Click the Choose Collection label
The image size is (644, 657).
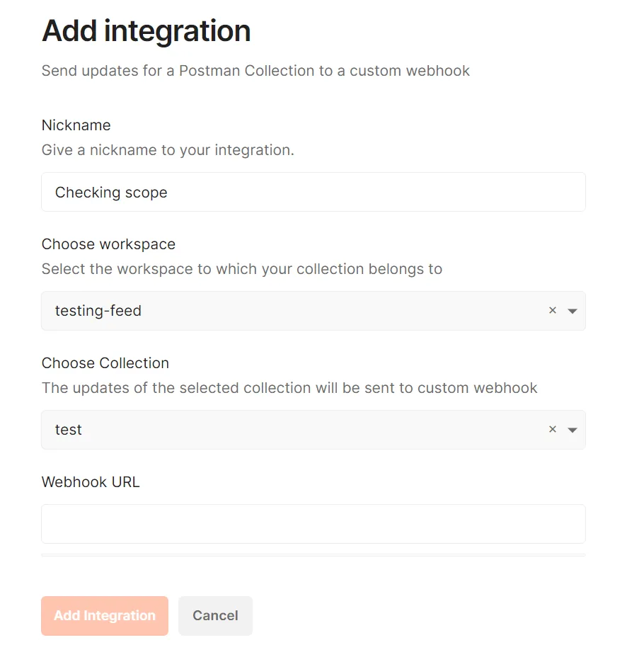tap(105, 363)
